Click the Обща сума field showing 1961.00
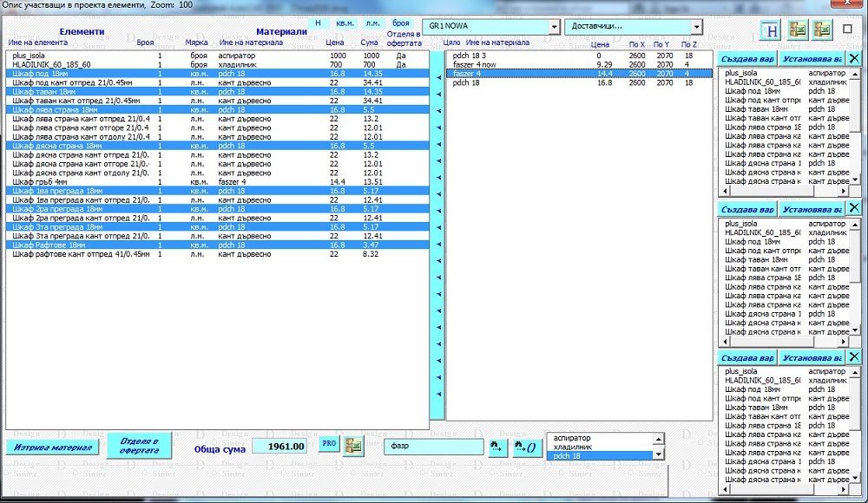Image resolution: width=868 pixels, height=503 pixels. tap(279, 447)
